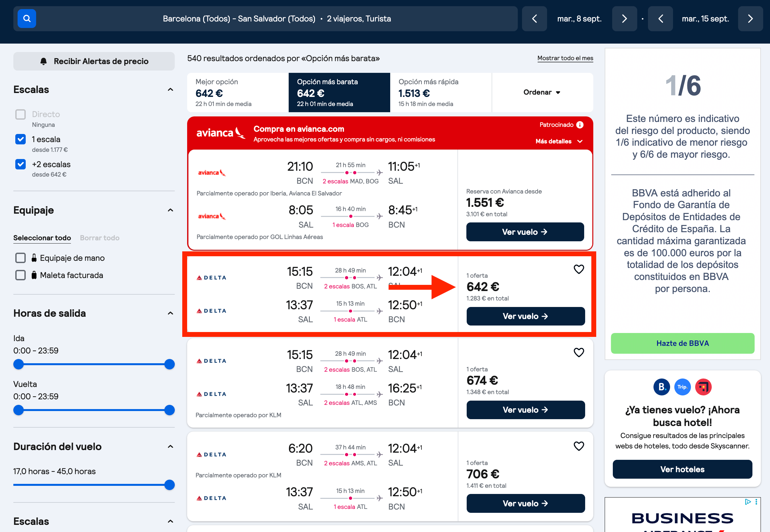Click Ver vuelo for 706 € flight

pyautogui.click(x=526, y=504)
